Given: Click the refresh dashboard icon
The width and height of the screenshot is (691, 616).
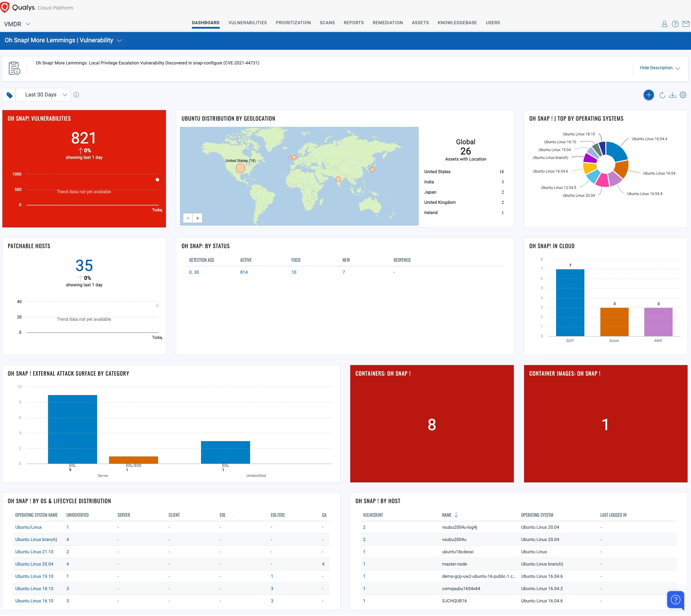Looking at the screenshot, I should point(662,95).
